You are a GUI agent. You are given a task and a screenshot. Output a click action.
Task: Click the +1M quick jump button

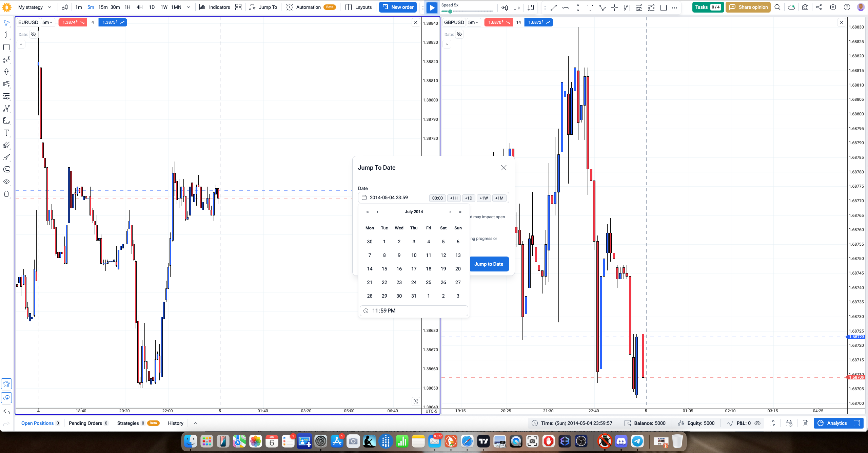(499, 198)
